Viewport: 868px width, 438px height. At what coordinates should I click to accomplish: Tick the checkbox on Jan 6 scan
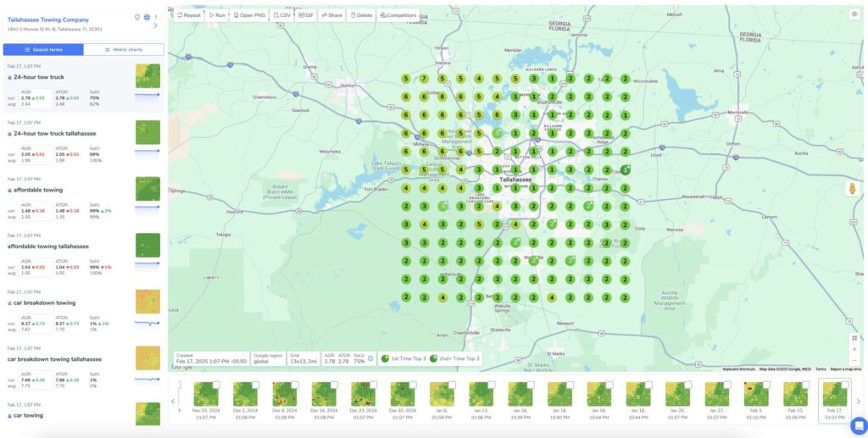click(x=453, y=385)
